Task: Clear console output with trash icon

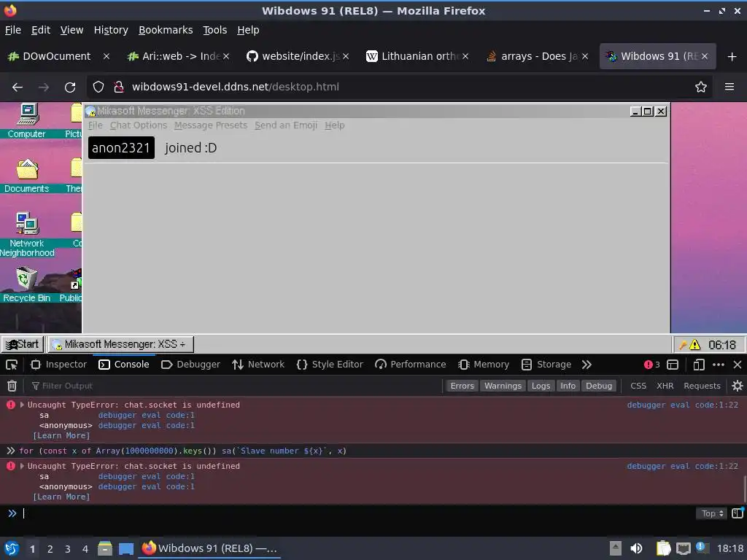Action: tap(12, 386)
